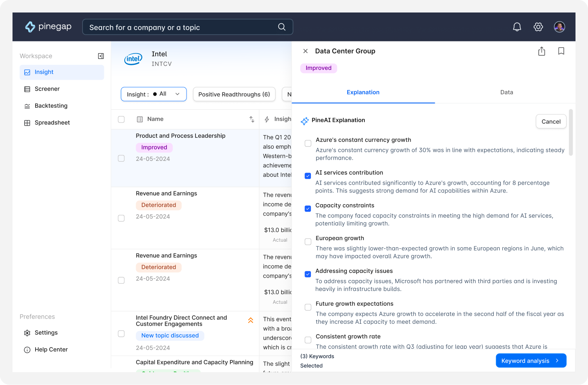Uncheck Capacity constraints keyword
Viewport: 588px width, 385px height.
(x=308, y=209)
